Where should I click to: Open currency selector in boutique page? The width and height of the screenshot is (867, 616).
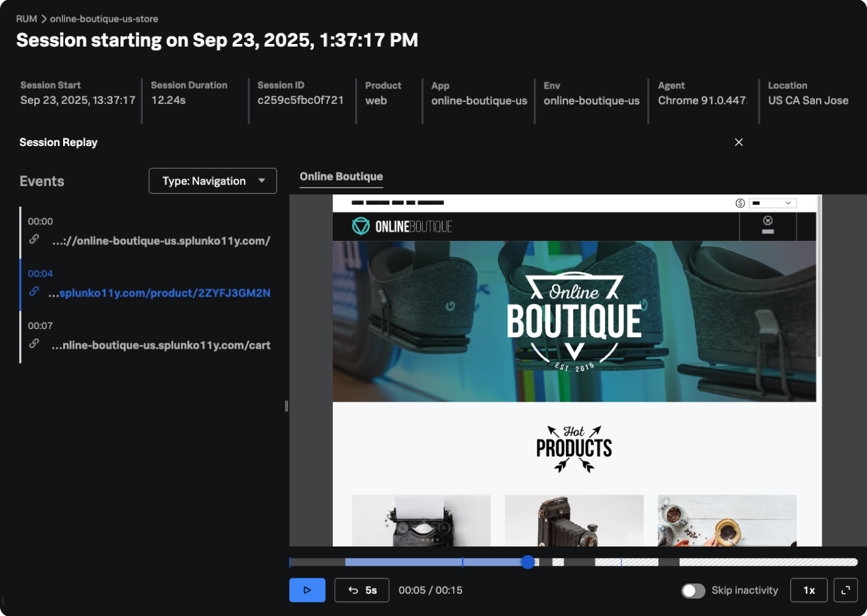[773, 203]
